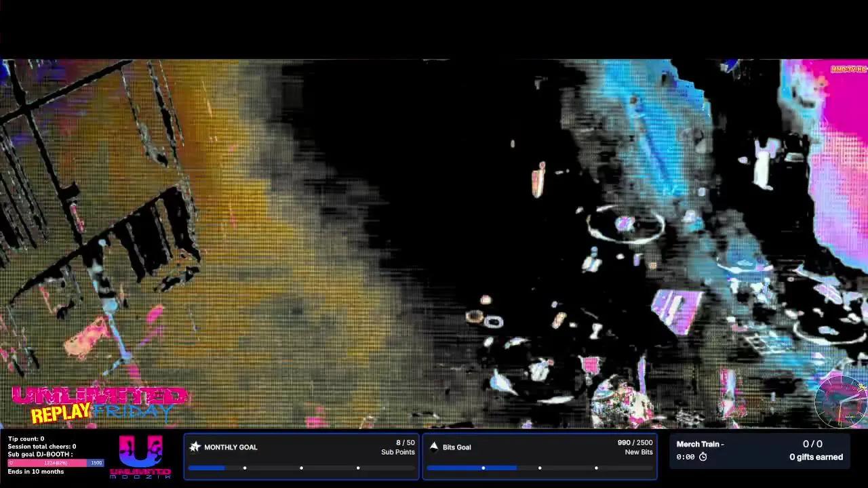Switch to the Bits Goal section

(456, 447)
